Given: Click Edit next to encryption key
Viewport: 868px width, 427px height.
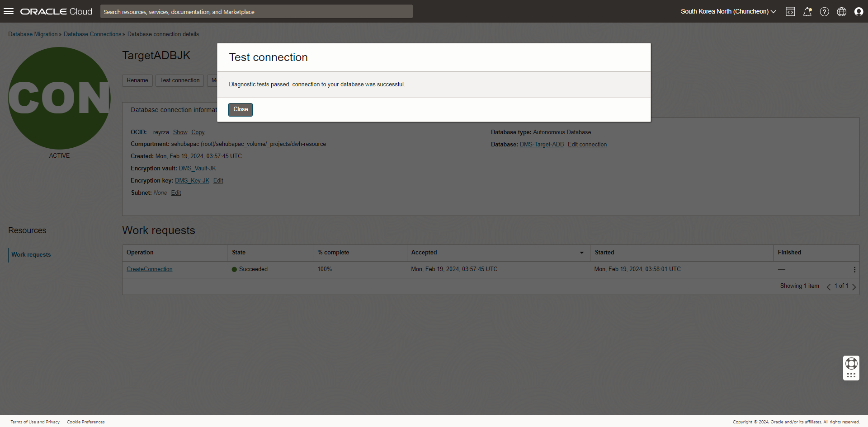Looking at the screenshot, I should coord(218,181).
